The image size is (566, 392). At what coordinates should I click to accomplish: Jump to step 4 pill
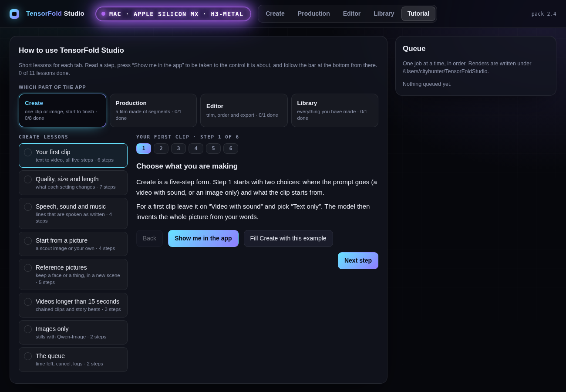click(x=196, y=149)
